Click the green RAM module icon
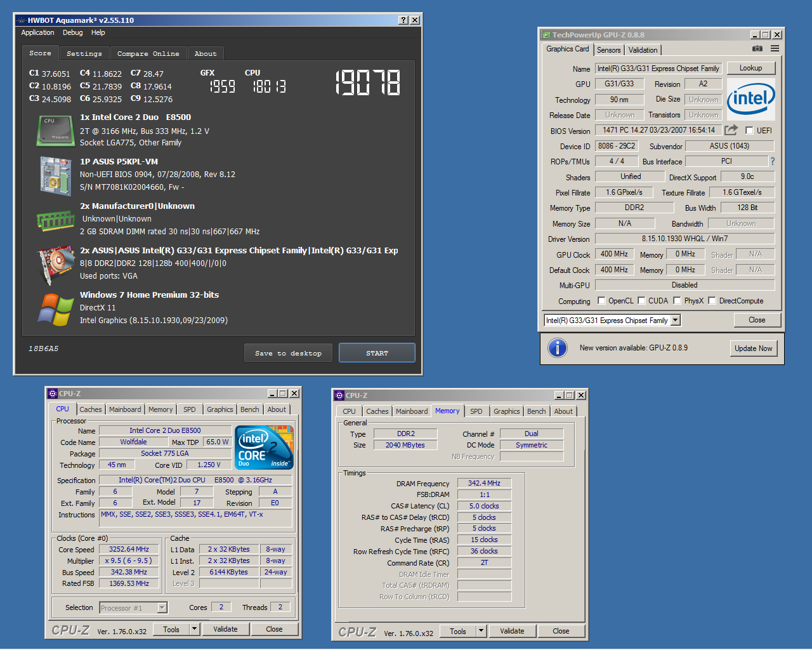Image resolution: width=812 pixels, height=650 pixels. tap(56, 221)
